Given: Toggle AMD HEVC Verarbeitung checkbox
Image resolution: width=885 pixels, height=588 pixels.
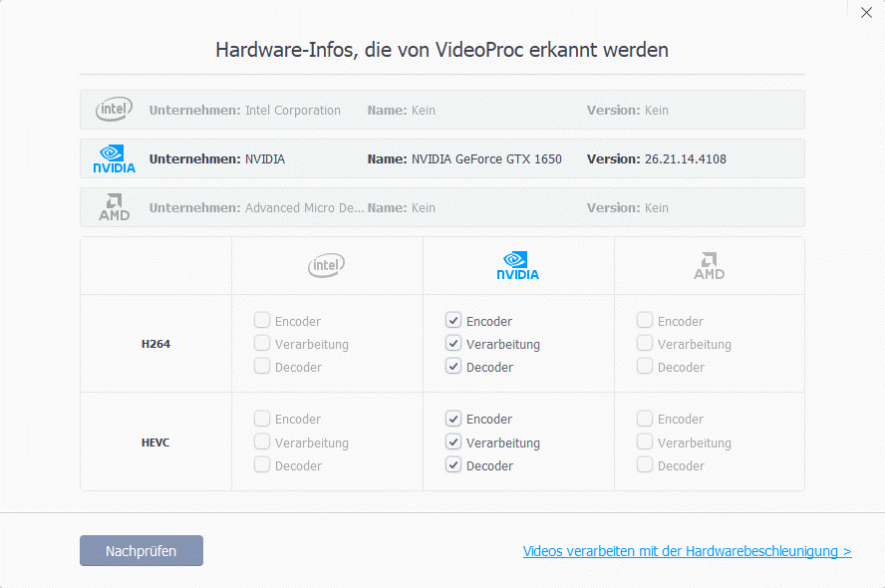Looking at the screenshot, I should coord(645,441).
